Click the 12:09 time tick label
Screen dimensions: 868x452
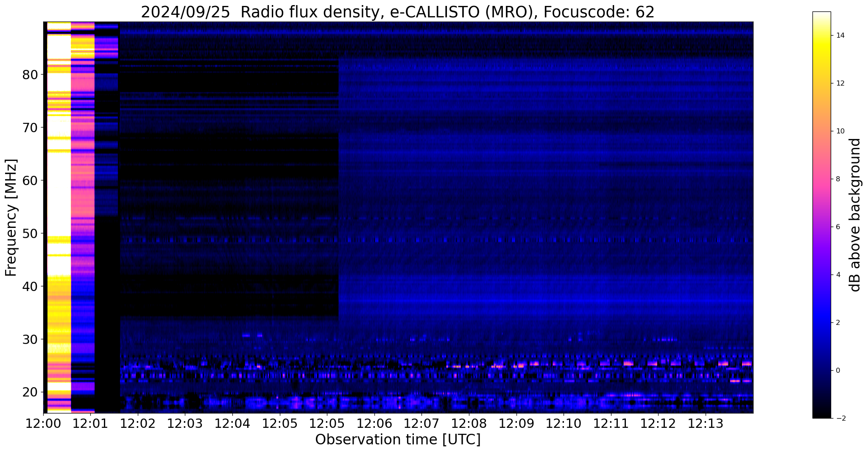click(516, 423)
